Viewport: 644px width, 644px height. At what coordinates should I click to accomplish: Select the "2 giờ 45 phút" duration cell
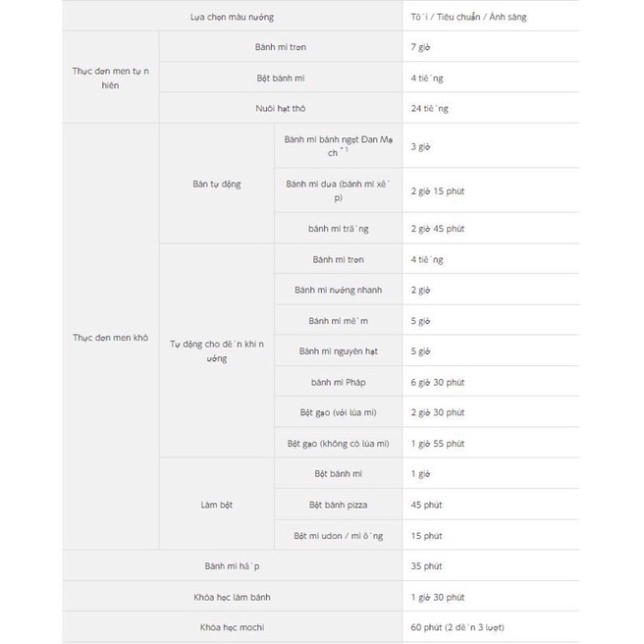point(437,229)
